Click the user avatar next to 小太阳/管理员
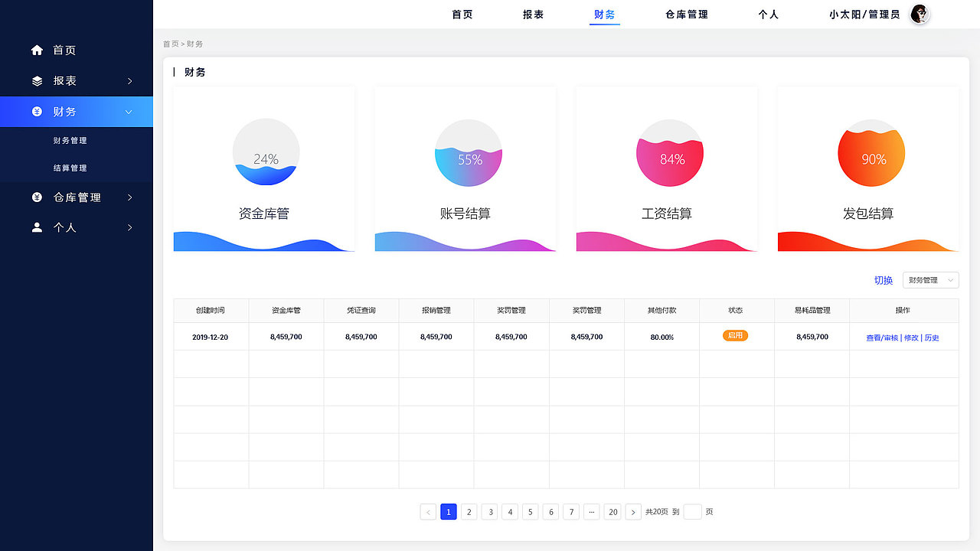980x551 pixels. [x=918, y=14]
